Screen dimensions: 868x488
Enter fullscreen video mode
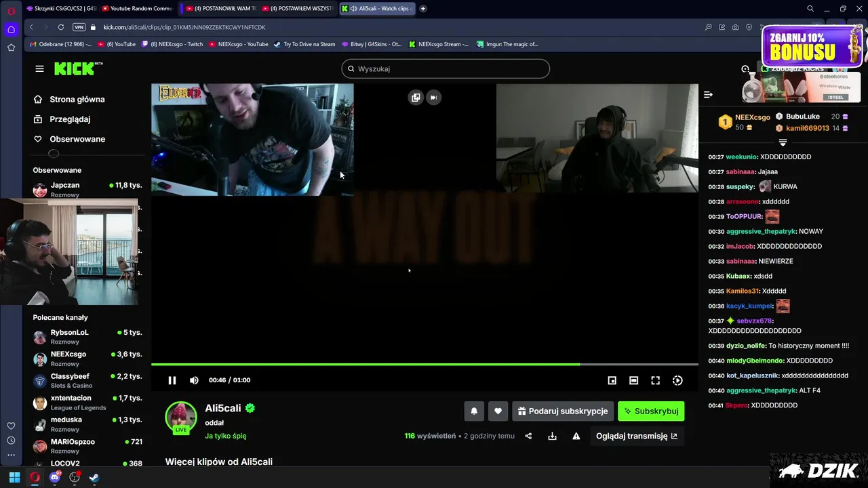pyautogui.click(x=655, y=380)
